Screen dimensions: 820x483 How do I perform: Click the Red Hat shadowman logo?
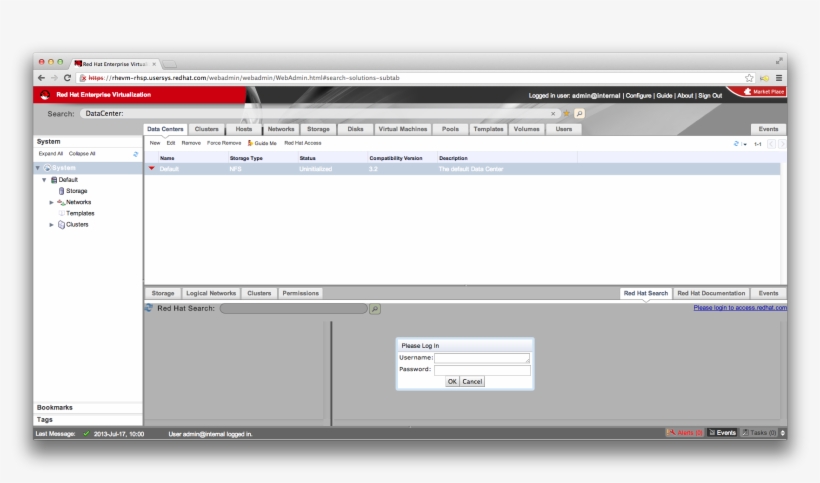point(45,95)
